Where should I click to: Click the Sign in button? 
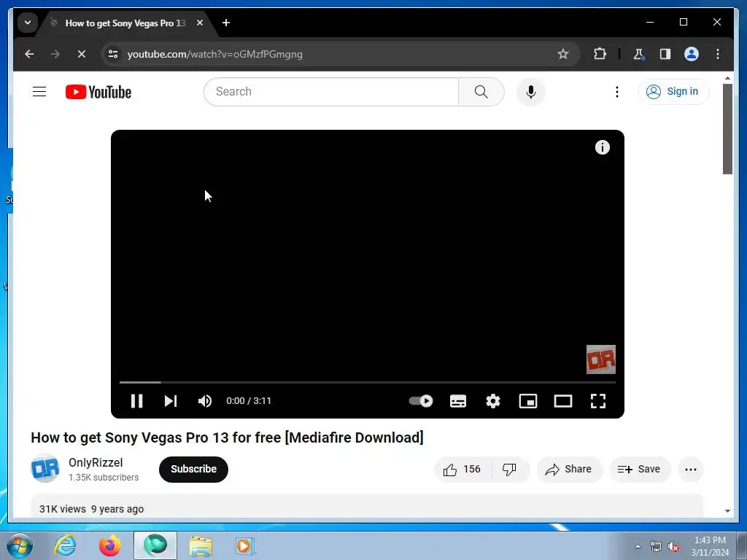(673, 91)
